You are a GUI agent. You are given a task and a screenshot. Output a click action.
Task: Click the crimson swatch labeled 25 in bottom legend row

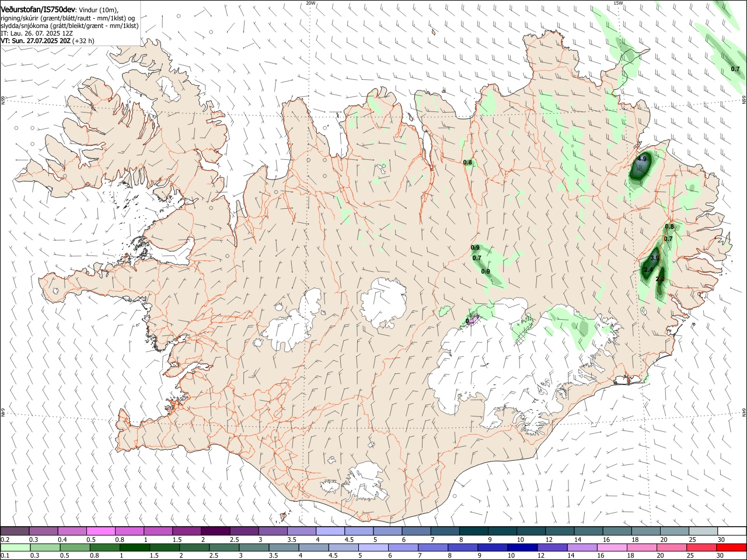click(x=701, y=548)
